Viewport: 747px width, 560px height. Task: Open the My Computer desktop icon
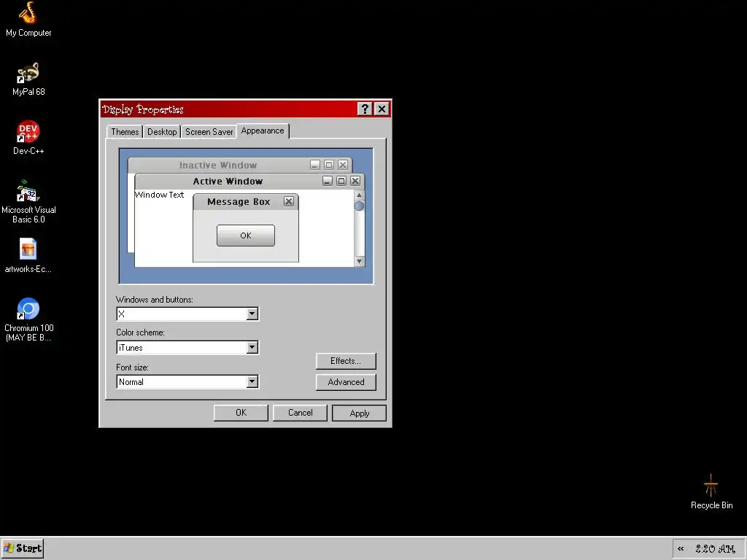(28, 20)
